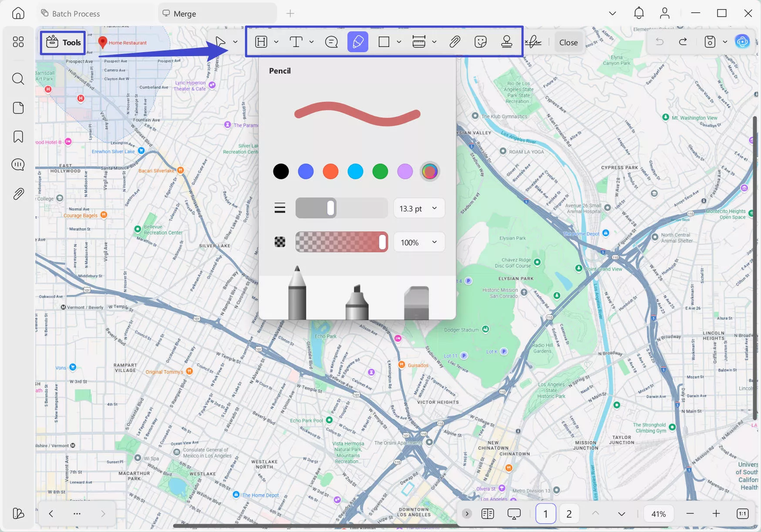Expand the shape tool dropdown arrow

point(399,42)
